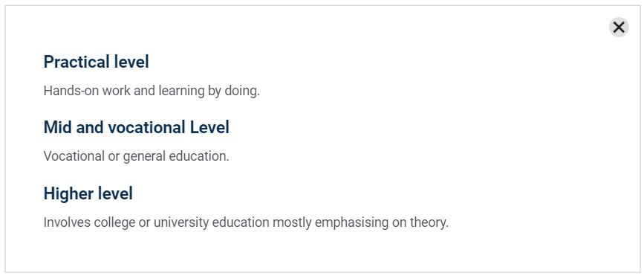Close the education levels dialog

pos(619,28)
